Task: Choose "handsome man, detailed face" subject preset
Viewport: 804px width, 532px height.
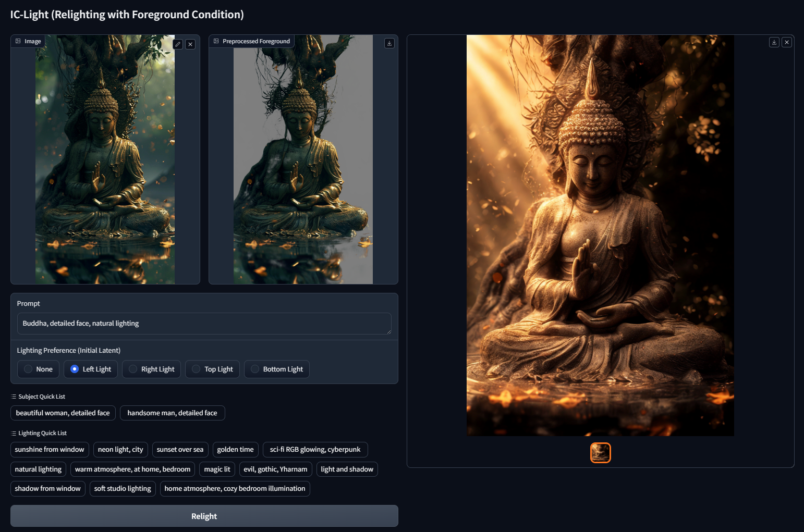Action: click(x=172, y=413)
